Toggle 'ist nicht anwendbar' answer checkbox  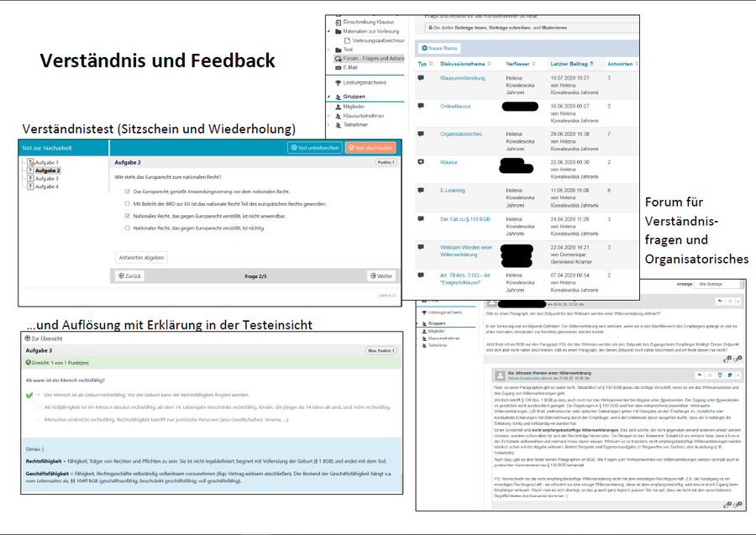[128, 216]
